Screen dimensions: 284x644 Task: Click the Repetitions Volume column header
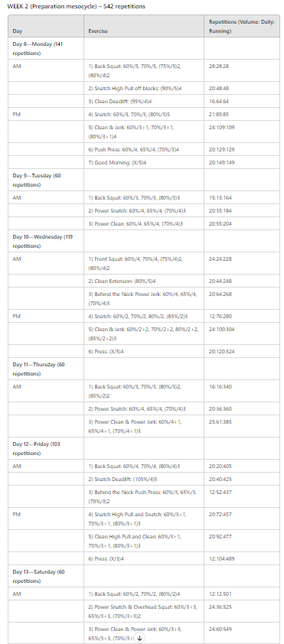click(x=242, y=27)
